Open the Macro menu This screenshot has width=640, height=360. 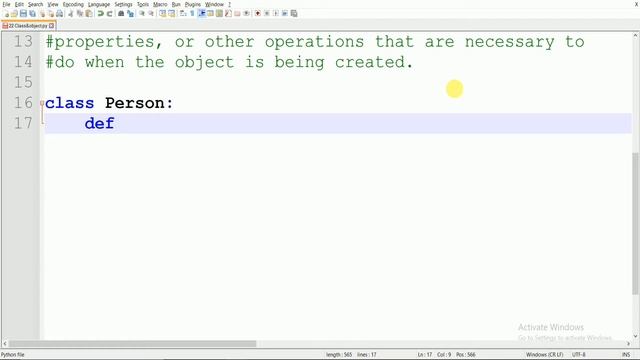click(160, 4)
